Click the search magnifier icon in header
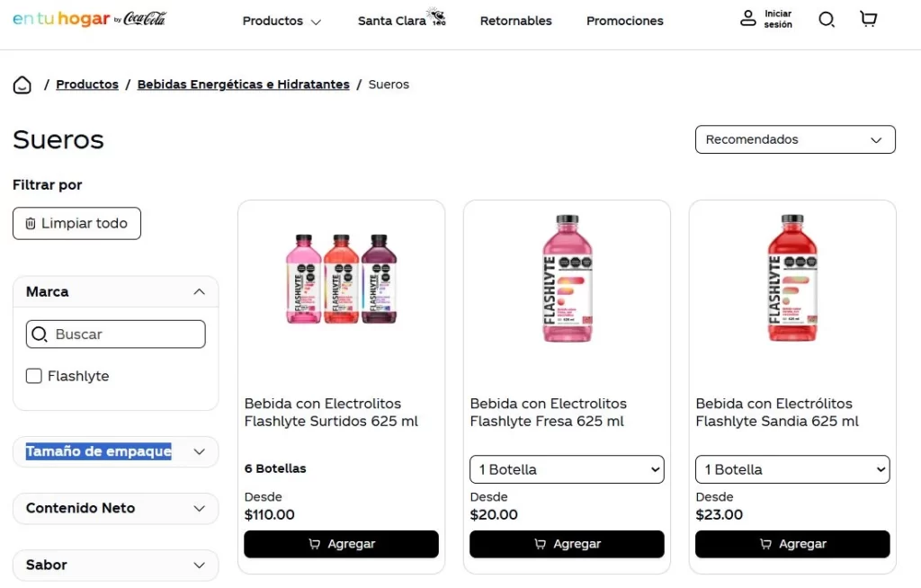The width and height of the screenshot is (921, 588). (827, 19)
